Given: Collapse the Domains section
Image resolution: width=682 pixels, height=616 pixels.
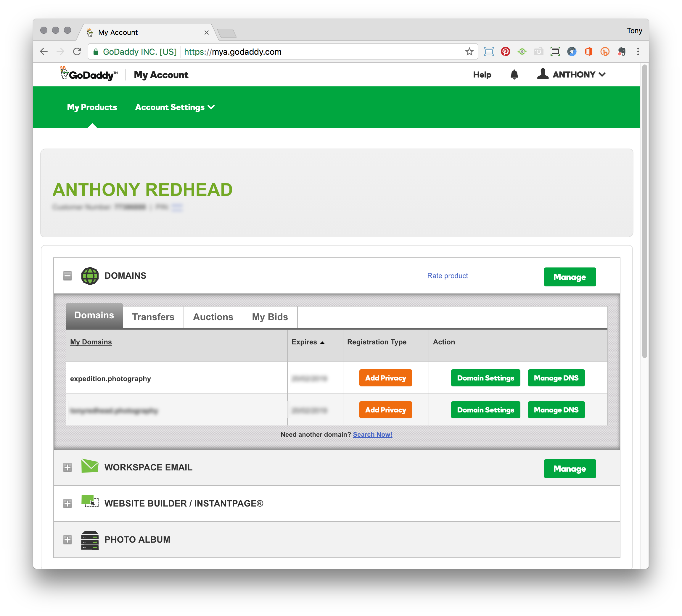Looking at the screenshot, I should tap(67, 276).
